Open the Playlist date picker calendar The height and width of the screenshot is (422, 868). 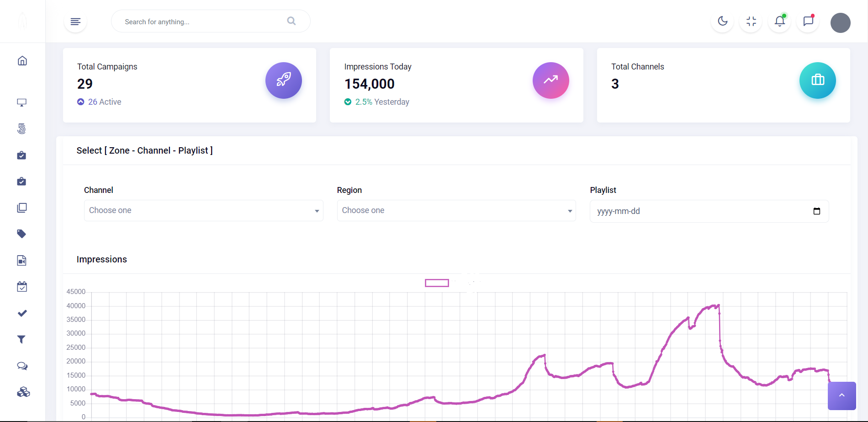(x=816, y=211)
